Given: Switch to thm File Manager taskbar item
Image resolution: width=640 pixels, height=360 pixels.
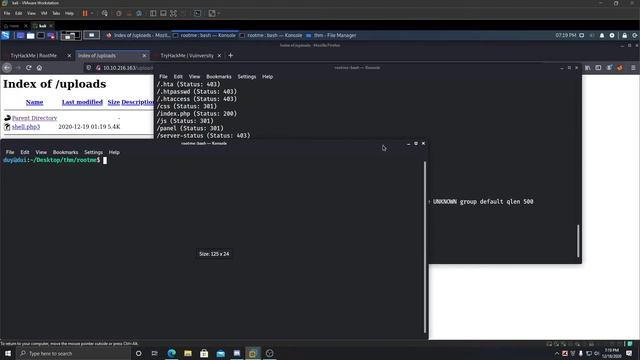Looking at the screenshot, I should coord(331,36).
